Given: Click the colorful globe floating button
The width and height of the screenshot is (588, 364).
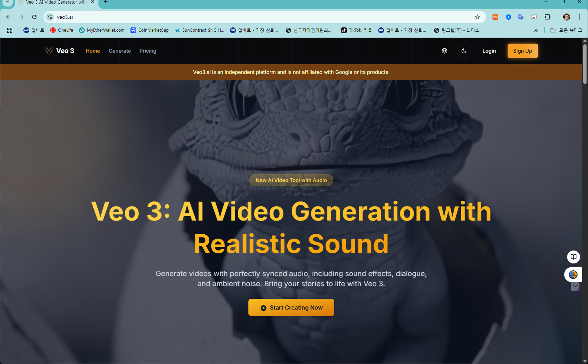Looking at the screenshot, I should click(x=573, y=275).
